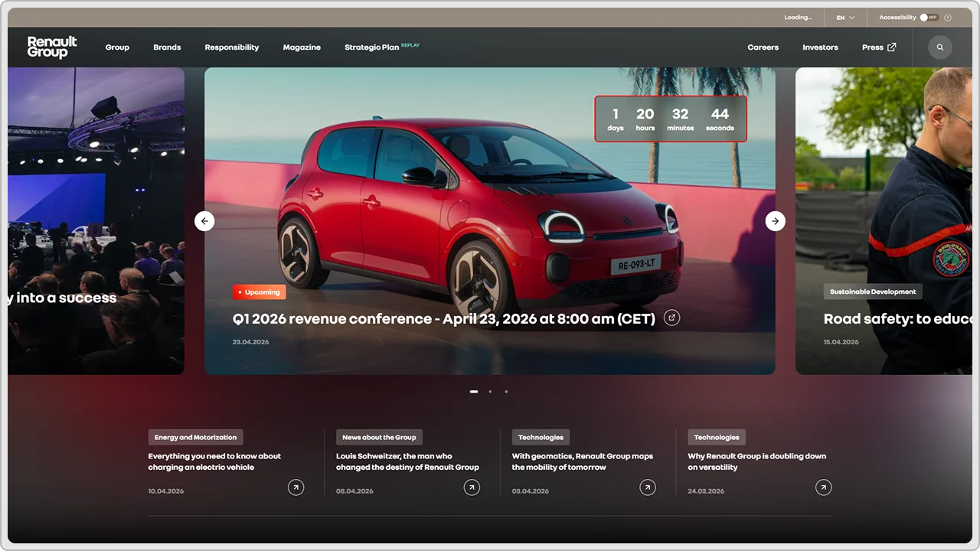The image size is (980, 551).
Task: Click the Road safety headline text
Action: [897, 319]
